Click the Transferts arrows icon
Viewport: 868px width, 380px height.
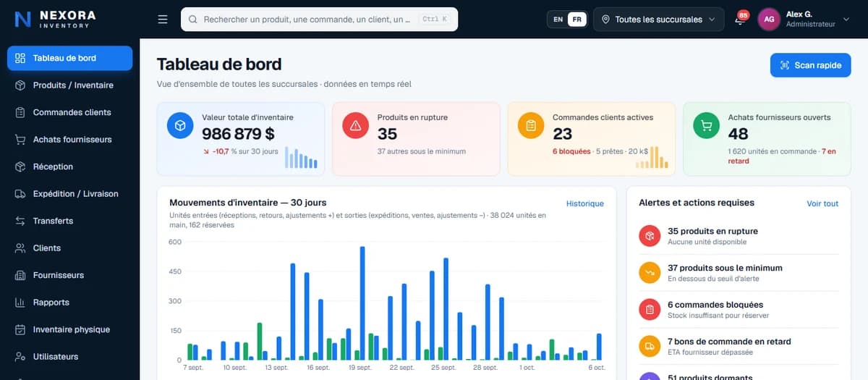coord(20,221)
